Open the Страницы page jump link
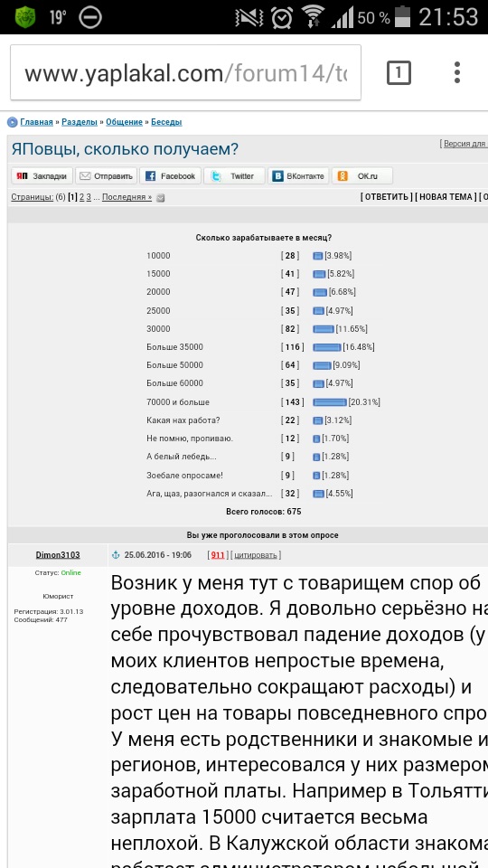 coord(33,197)
